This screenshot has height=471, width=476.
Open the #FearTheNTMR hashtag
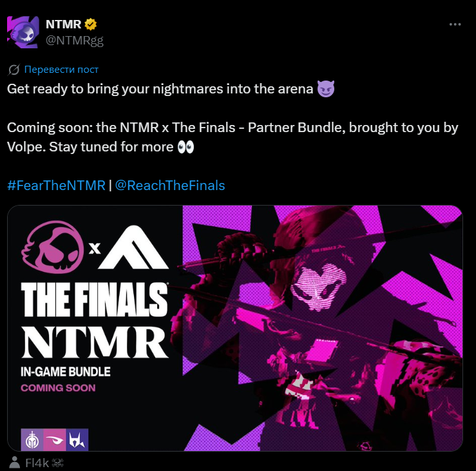coord(56,186)
